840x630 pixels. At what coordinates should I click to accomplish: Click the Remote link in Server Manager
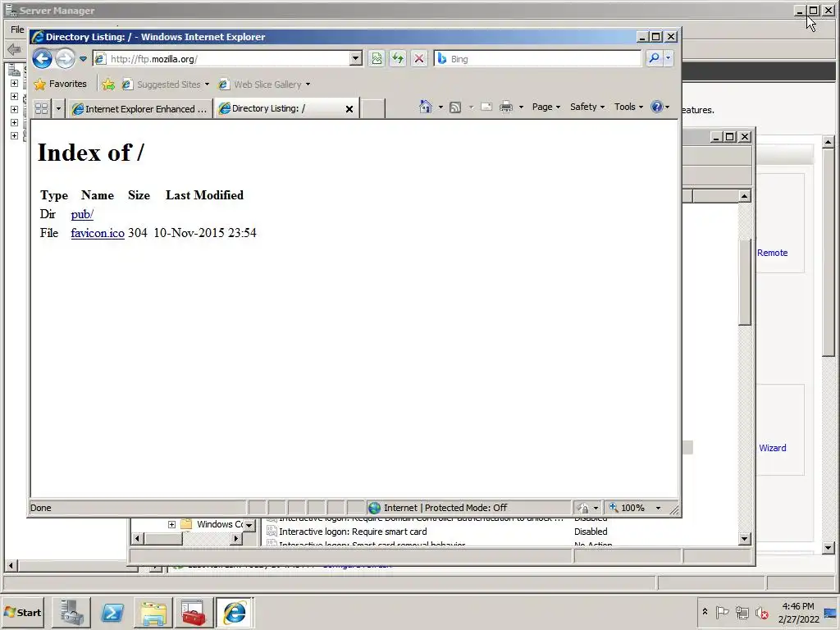tap(772, 253)
